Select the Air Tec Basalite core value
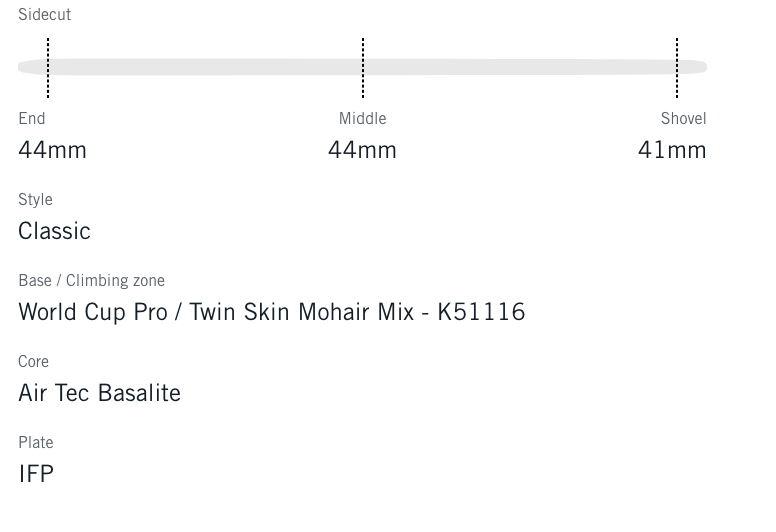 pos(99,393)
